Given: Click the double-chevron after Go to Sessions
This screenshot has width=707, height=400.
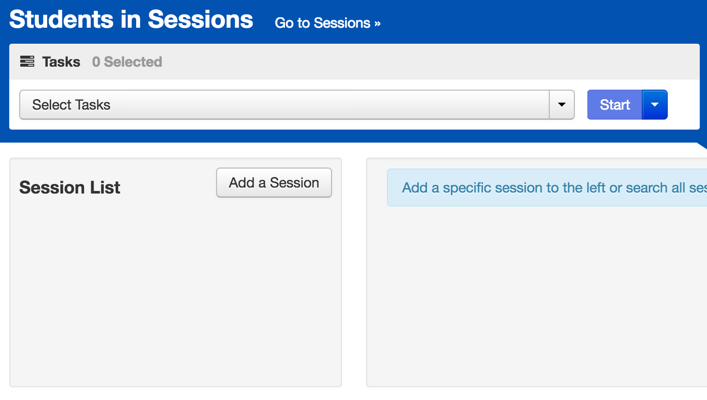Looking at the screenshot, I should [x=377, y=24].
